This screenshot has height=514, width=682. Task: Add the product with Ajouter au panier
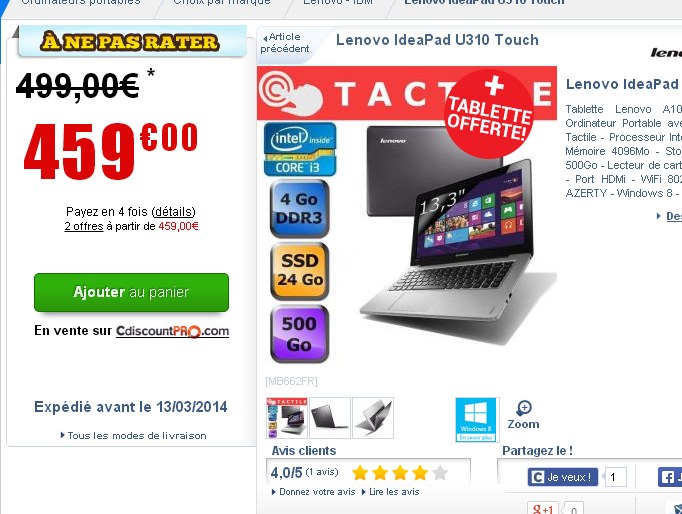pos(131,292)
